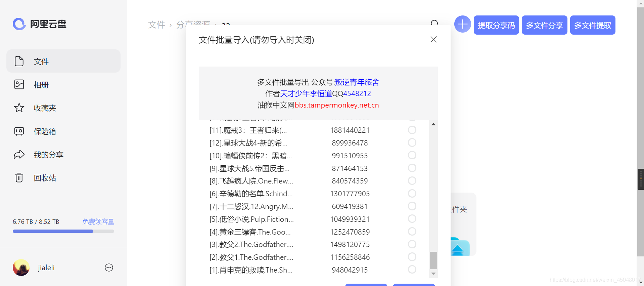Click the Aliyun Drive logo icon
Viewport: 644px width, 286px height.
tap(19, 24)
